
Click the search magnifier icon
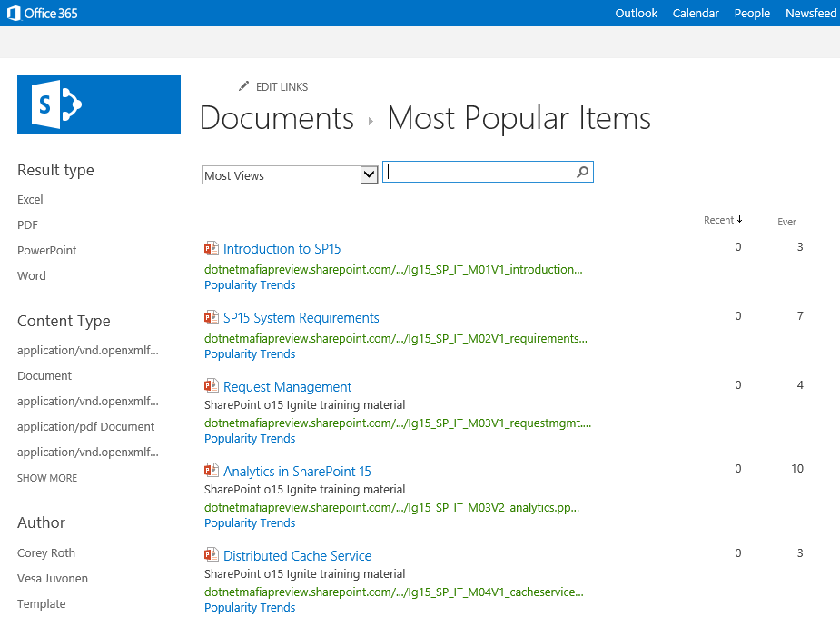(582, 172)
